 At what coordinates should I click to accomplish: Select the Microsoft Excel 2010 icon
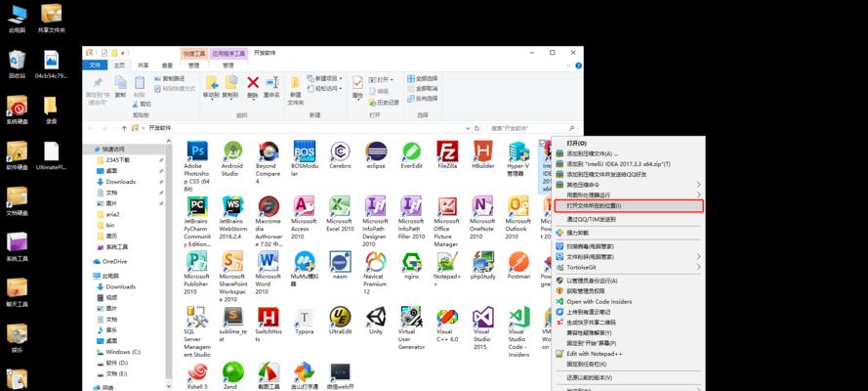340,206
